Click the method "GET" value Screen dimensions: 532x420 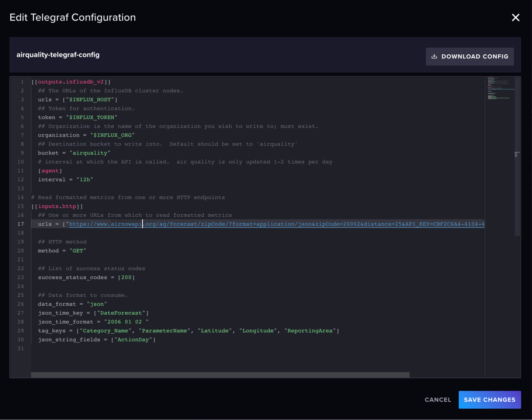click(x=78, y=251)
